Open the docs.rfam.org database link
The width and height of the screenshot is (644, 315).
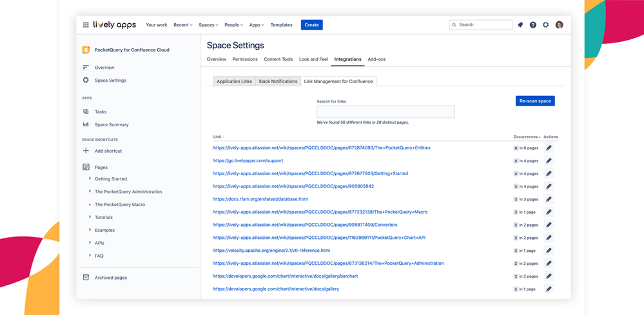click(x=260, y=199)
